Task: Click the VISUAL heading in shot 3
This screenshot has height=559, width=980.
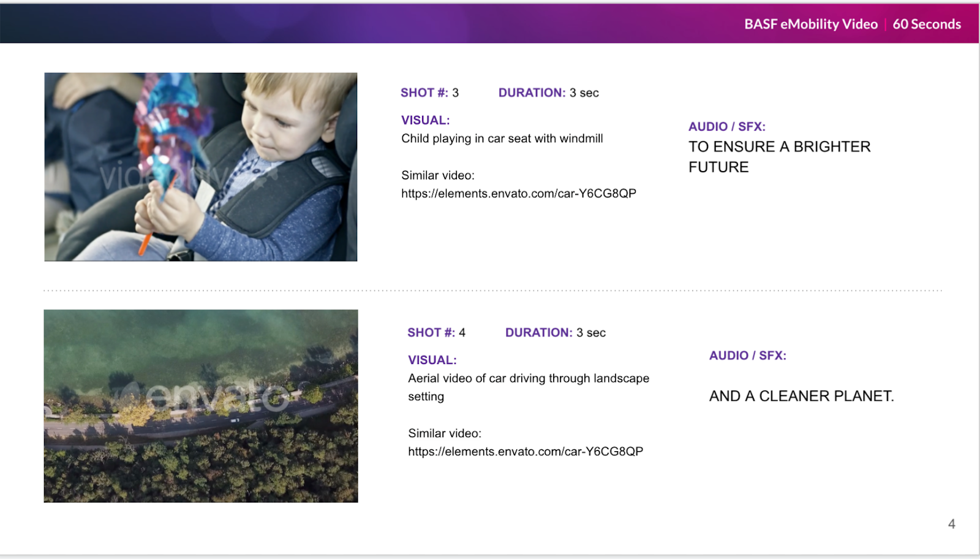Action: click(x=425, y=121)
